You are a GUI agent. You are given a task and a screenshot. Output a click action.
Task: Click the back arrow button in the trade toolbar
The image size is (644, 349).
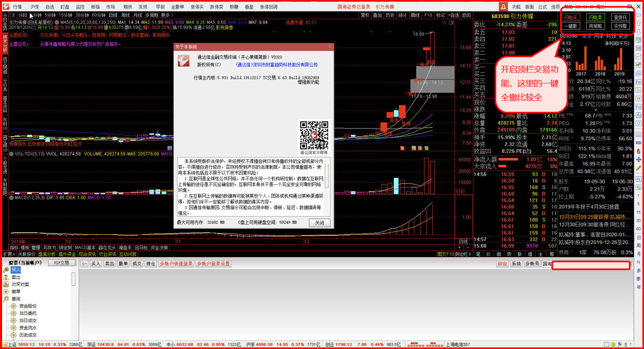point(84,264)
